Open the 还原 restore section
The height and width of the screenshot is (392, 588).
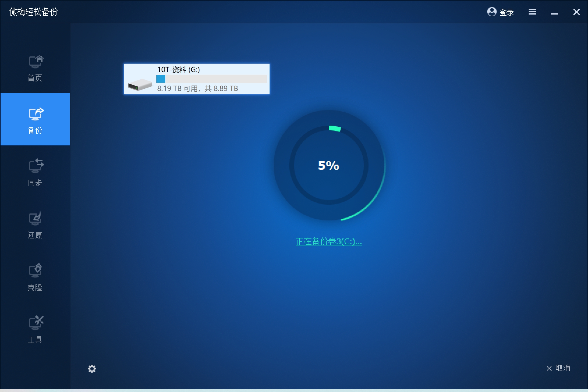coord(35,224)
